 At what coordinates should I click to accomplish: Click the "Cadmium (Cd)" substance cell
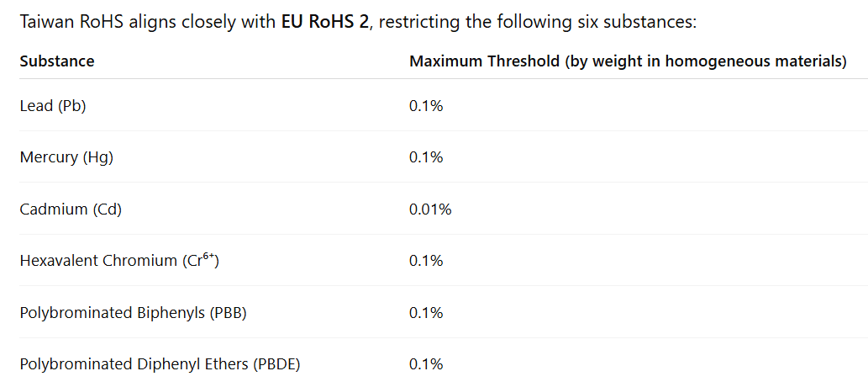[x=71, y=209]
